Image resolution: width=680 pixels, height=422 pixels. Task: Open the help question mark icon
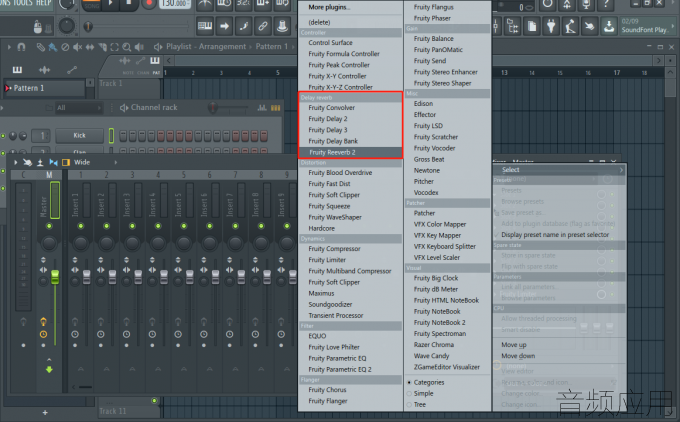coord(605,4)
